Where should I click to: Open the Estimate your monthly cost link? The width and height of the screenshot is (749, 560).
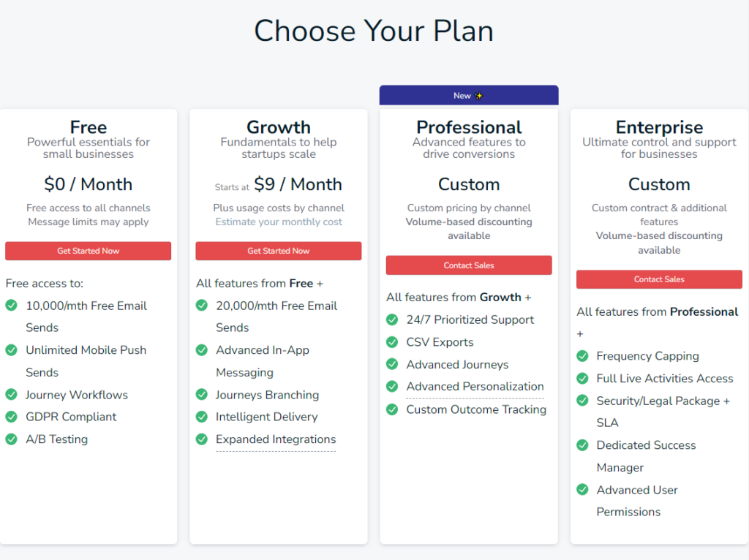point(279,222)
